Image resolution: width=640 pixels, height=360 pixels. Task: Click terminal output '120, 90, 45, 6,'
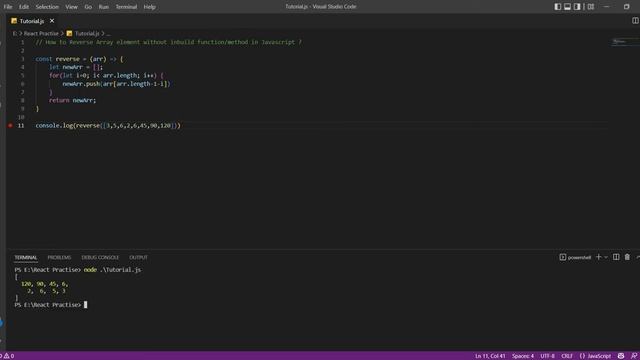point(44,284)
